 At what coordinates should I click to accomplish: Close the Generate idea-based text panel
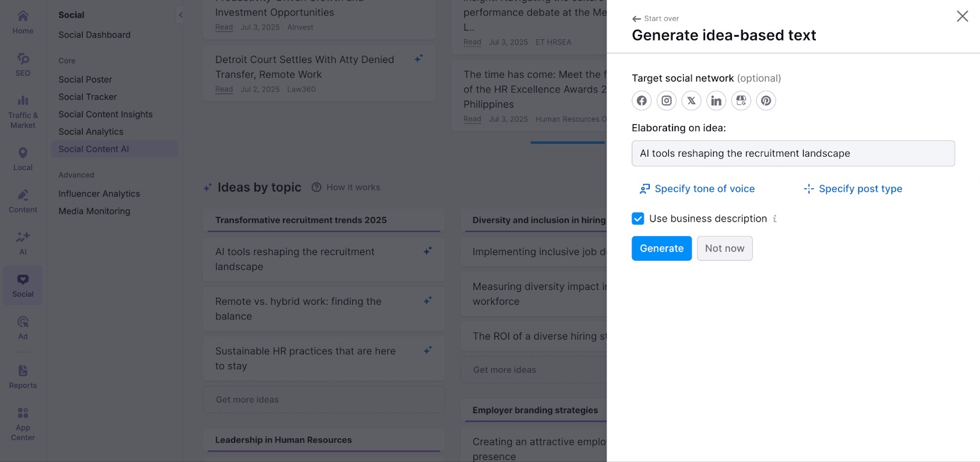[962, 17]
